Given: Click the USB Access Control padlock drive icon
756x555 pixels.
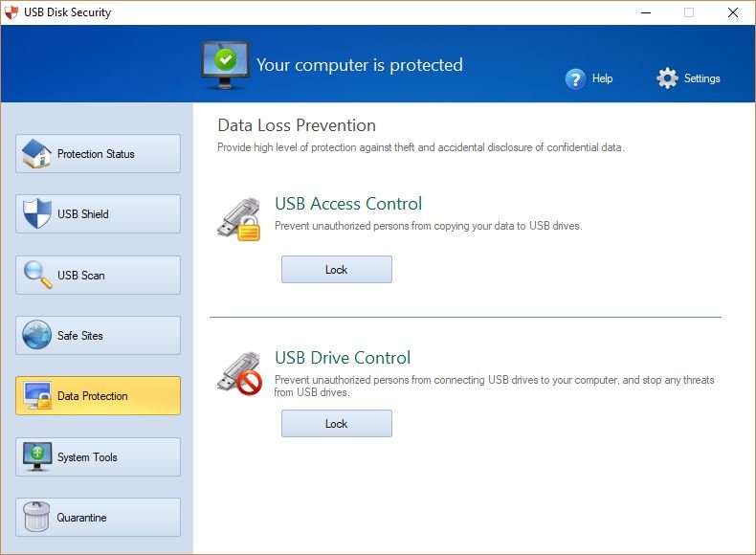Looking at the screenshot, I should point(239,218).
